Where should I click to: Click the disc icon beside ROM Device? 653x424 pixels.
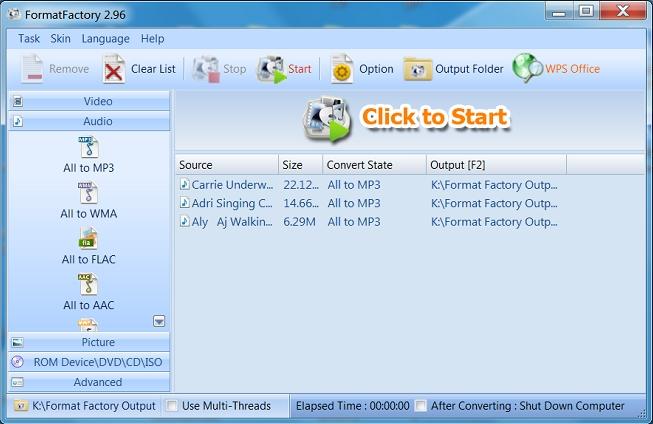17,362
